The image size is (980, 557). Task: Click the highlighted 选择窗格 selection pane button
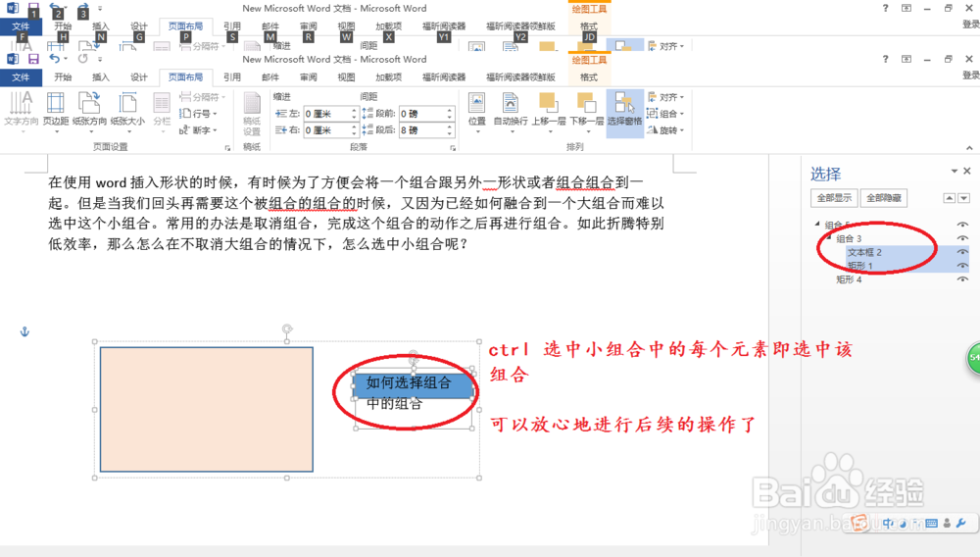coord(624,112)
